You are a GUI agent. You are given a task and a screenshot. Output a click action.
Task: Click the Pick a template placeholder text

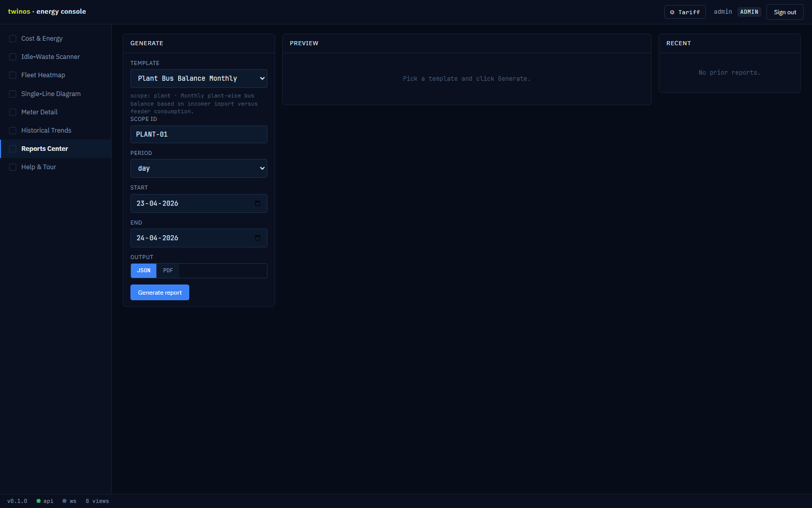click(x=467, y=79)
